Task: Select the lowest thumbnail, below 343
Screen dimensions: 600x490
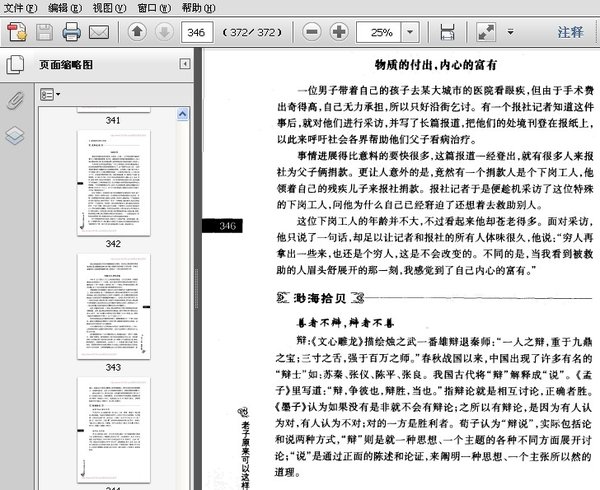Action: click(x=114, y=430)
